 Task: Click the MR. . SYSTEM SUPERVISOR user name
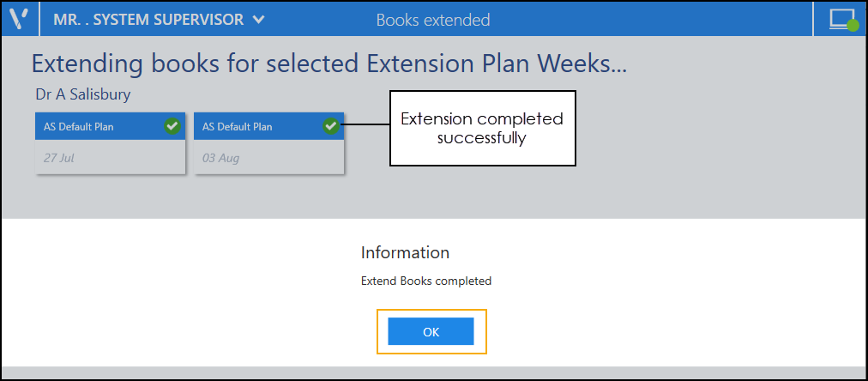pyautogui.click(x=148, y=19)
